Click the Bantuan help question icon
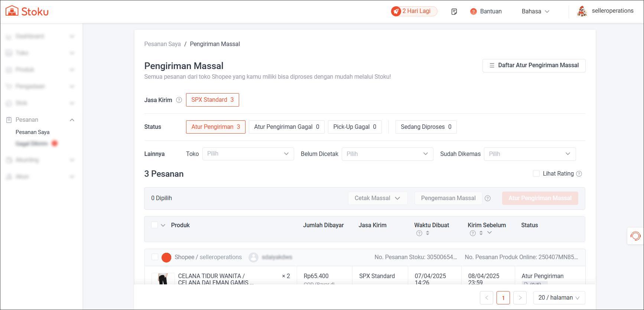 pyautogui.click(x=473, y=12)
